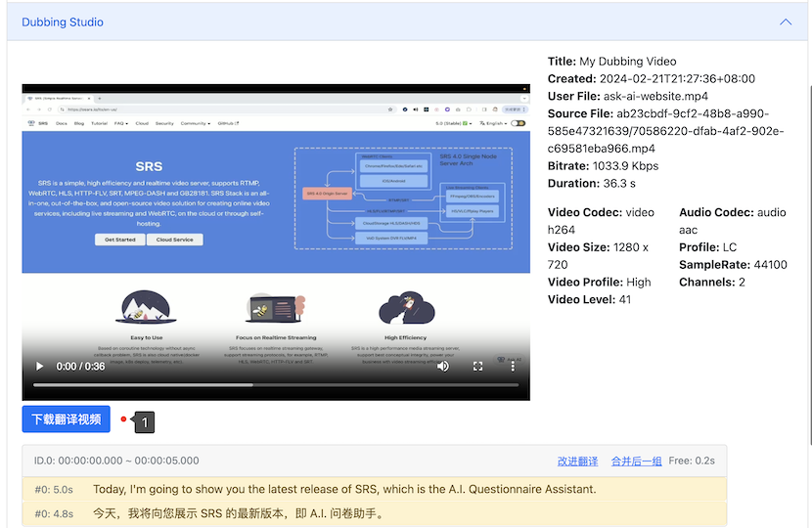Click the blue 下载翻译视频 button
Image resolution: width=812 pixels, height=528 pixels.
pos(66,419)
